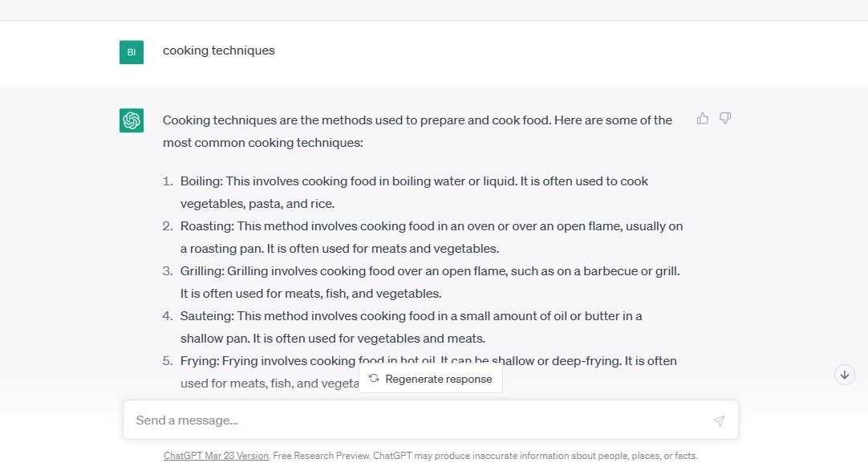Jump to bottom with the down arrow button
Viewport: 868px width, 463px height.
click(x=844, y=375)
